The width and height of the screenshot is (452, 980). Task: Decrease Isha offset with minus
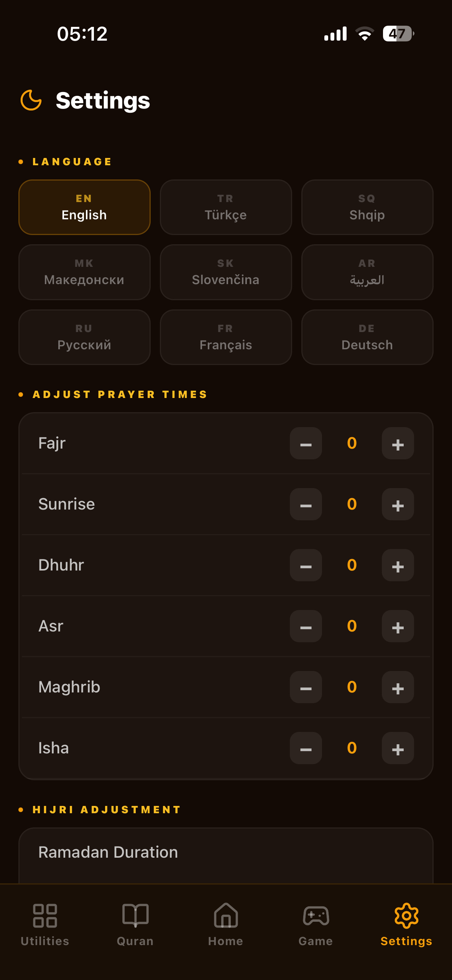click(306, 748)
